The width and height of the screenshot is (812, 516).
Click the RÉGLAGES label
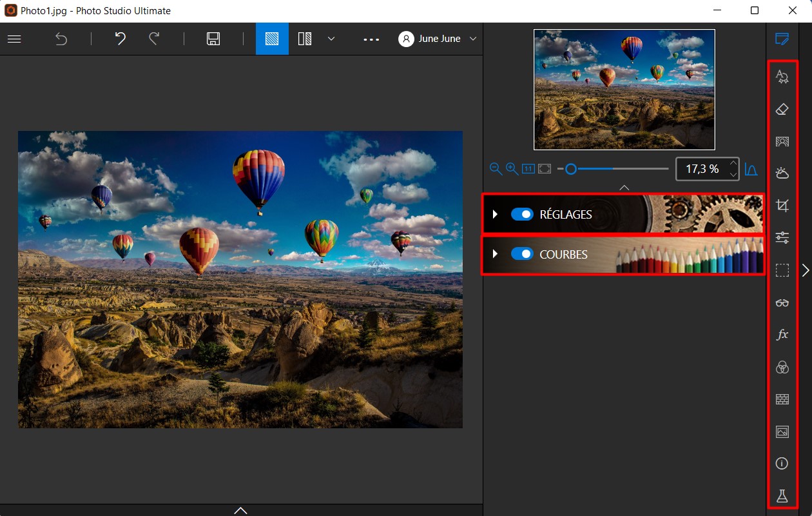pyautogui.click(x=566, y=214)
